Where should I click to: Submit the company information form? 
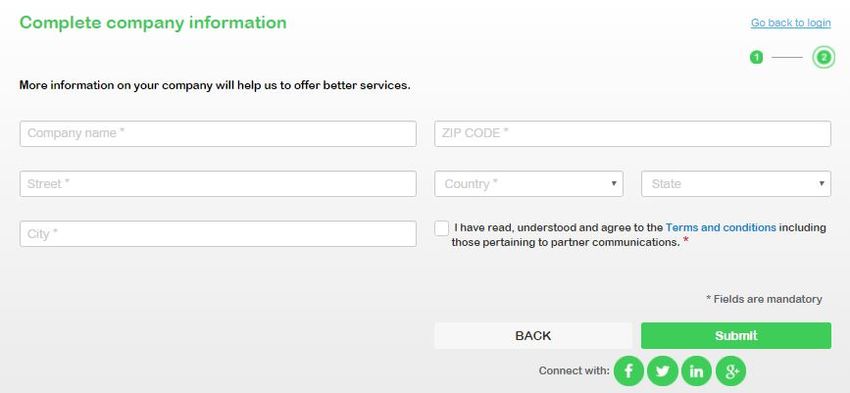click(x=736, y=336)
